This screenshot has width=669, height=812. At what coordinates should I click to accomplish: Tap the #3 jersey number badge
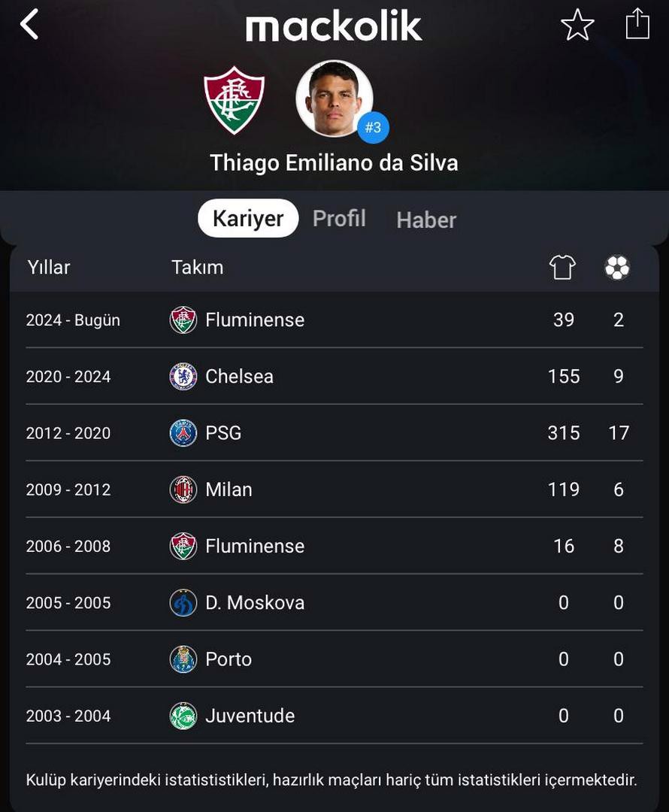pos(373,127)
